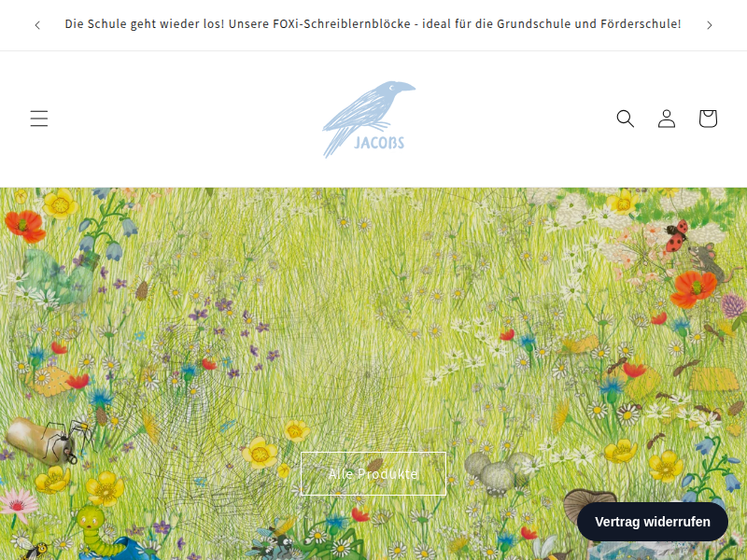Viewport: 747px width, 560px height.
Task: Click the Alle Produkte button
Action: point(373,474)
